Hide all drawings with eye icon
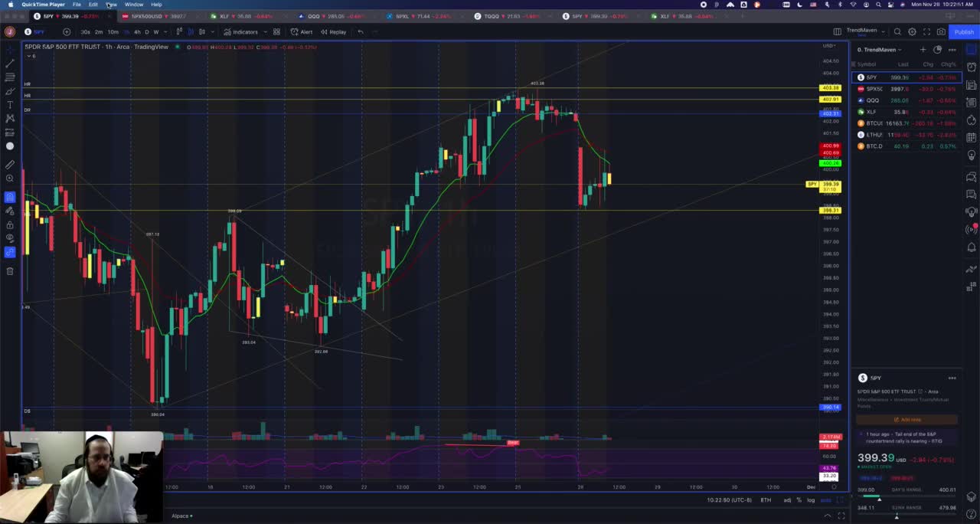This screenshot has width=980, height=524. 10,238
